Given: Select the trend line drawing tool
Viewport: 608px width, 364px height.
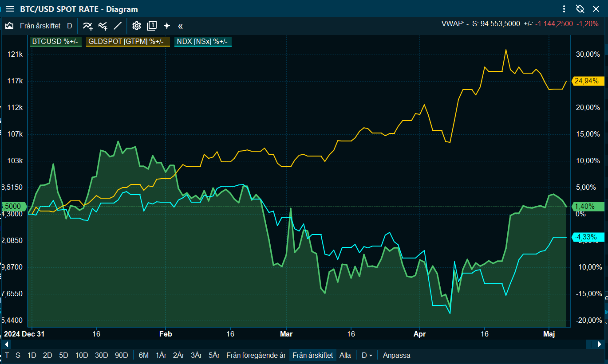Looking at the screenshot, I should tap(118, 26).
